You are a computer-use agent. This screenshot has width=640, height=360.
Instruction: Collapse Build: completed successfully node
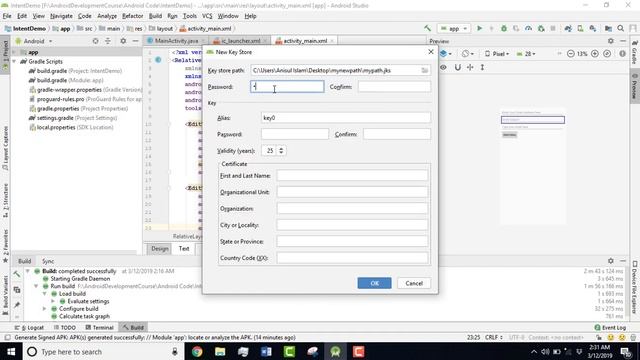27,271
